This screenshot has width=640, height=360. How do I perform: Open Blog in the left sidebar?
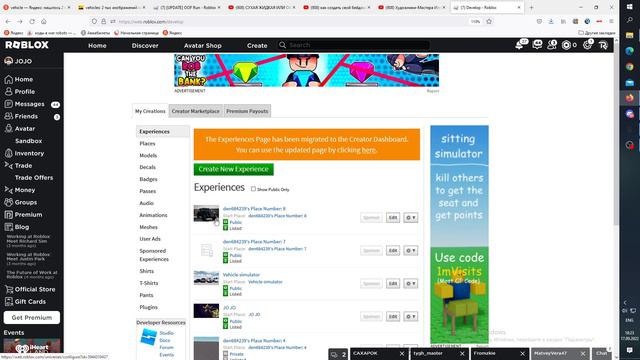point(22,227)
